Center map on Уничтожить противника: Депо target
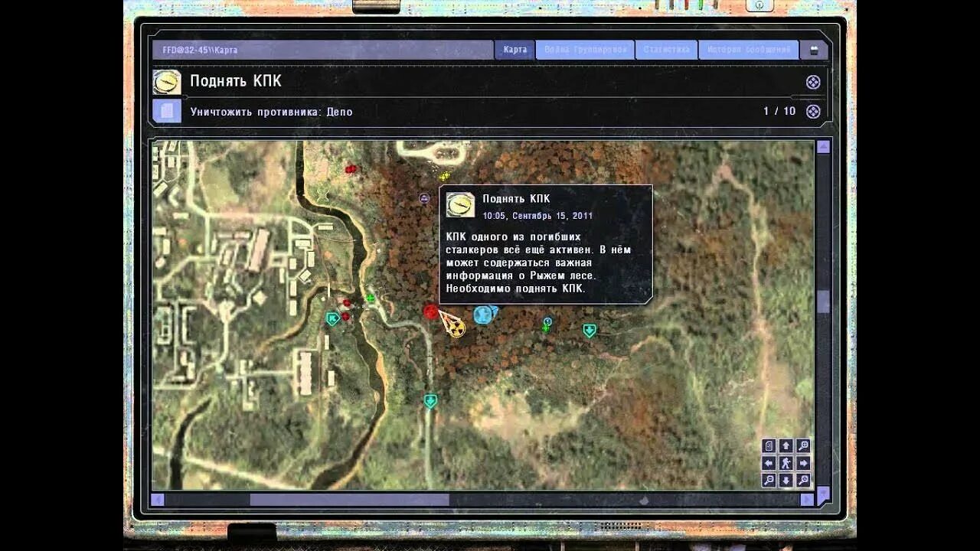 813,112
